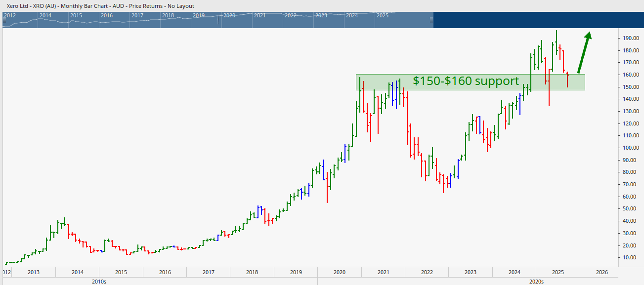Image resolution: width=644 pixels, height=285 pixels.
Task: Click 2013 on the bottom time axis
Action: coord(34,272)
